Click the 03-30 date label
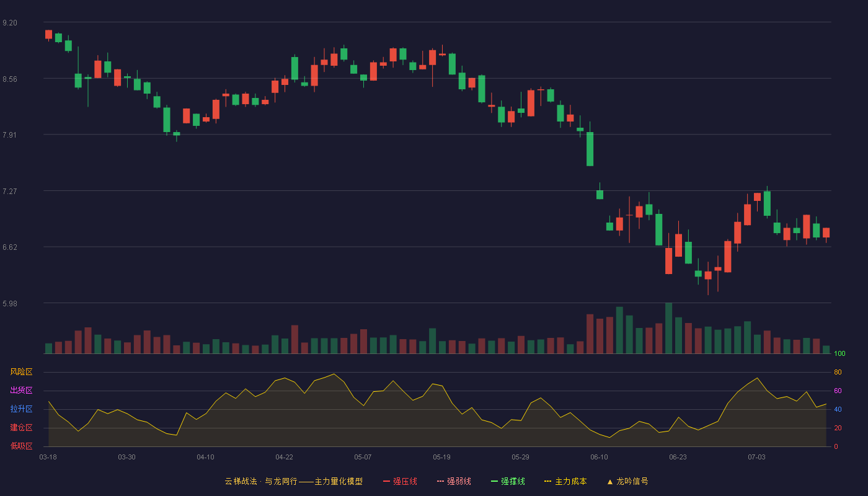868x496 pixels. (x=127, y=457)
